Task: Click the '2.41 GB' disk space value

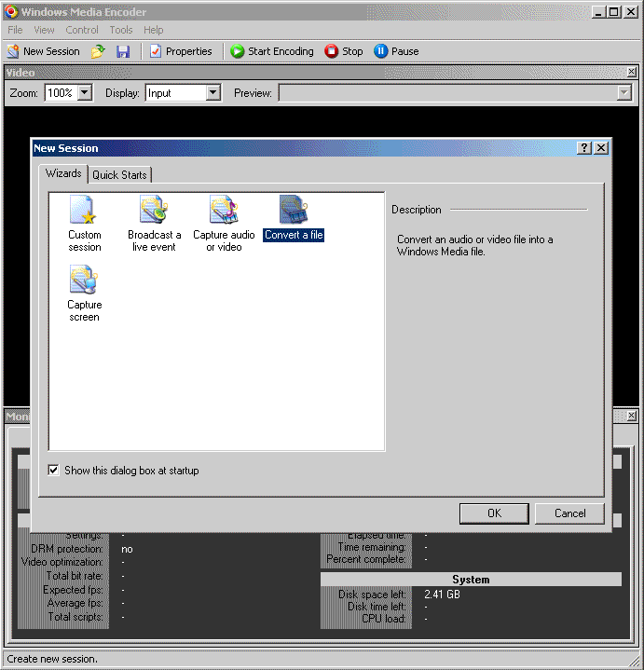Action: point(443,595)
